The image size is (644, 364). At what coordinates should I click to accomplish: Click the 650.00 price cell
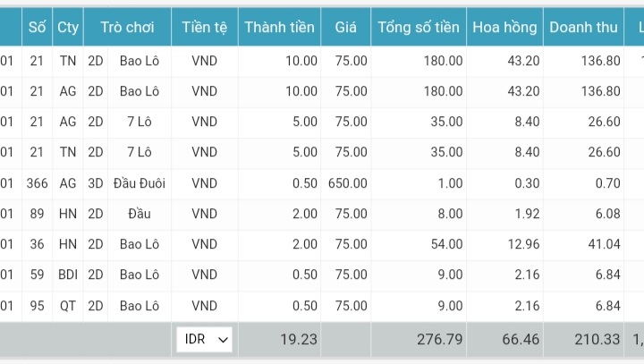click(x=347, y=183)
